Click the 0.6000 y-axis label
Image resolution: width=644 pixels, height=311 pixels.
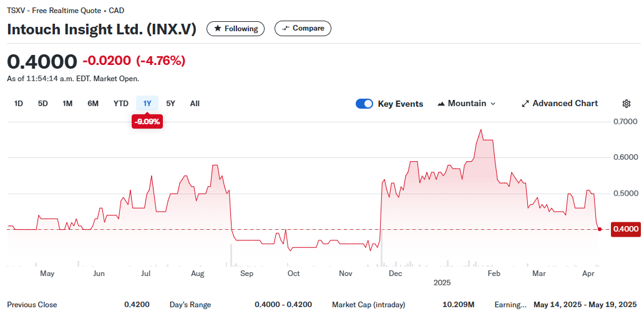625,157
